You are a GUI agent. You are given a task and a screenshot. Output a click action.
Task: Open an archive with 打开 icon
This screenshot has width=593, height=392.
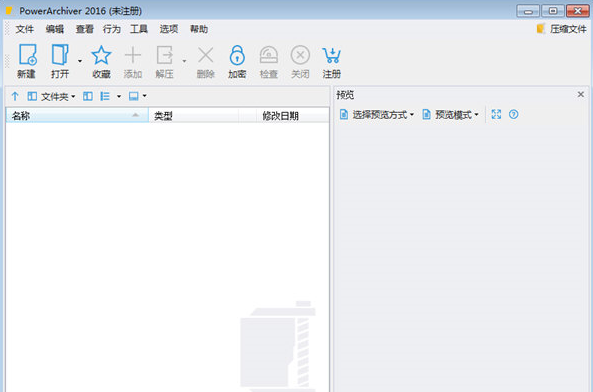click(60, 55)
